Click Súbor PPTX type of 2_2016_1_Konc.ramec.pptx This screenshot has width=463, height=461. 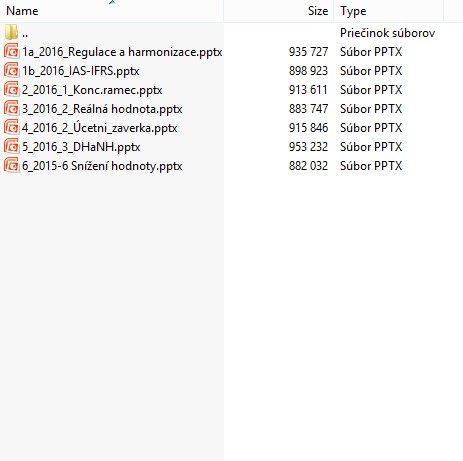coord(371,90)
